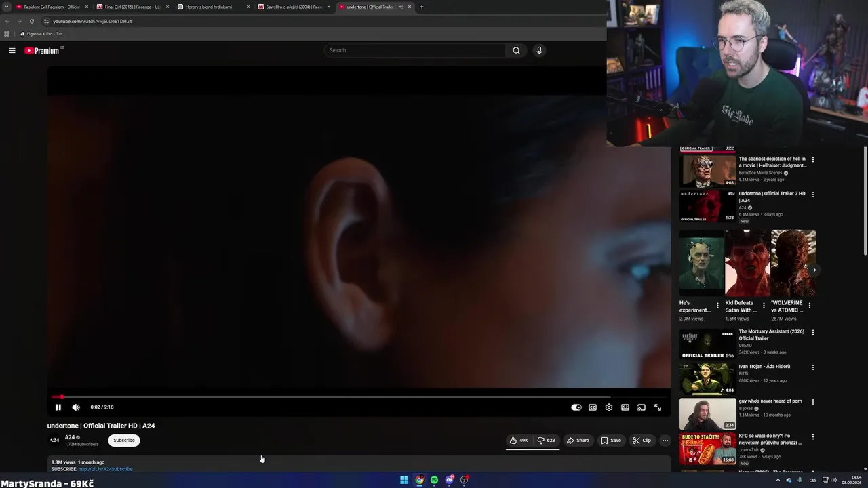This screenshot has width=868, height=488.
Task: Open a new browser tab
Action: pos(422,7)
